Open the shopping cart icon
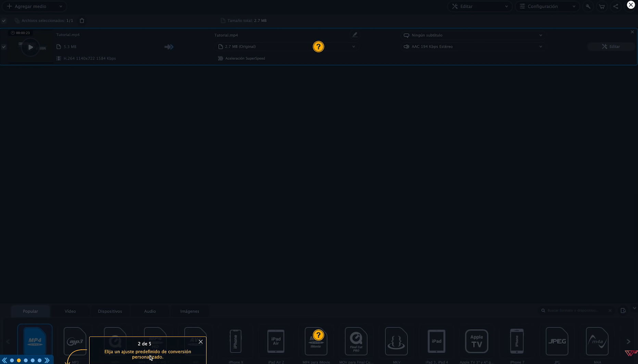This screenshot has width=638, height=364. 602,6
